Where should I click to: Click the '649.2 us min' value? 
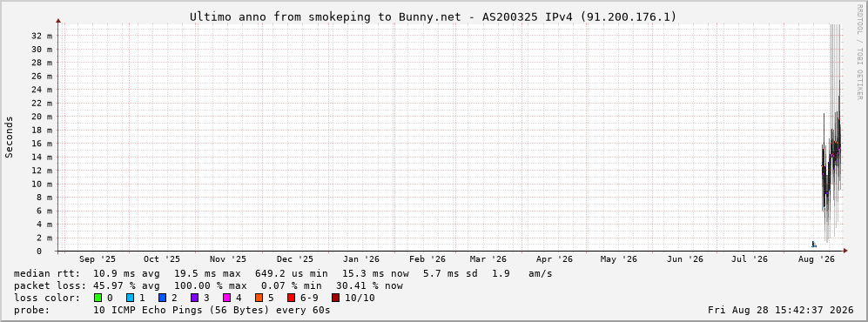291,273
